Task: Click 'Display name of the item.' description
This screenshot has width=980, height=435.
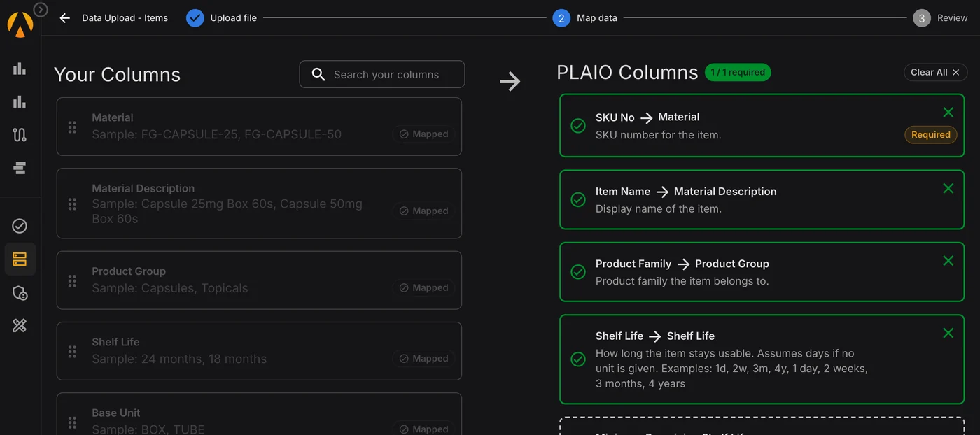Action: [658, 208]
